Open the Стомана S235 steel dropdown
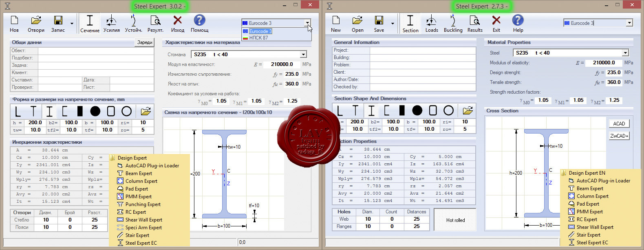The image size is (644, 250). tap(303, 55)
